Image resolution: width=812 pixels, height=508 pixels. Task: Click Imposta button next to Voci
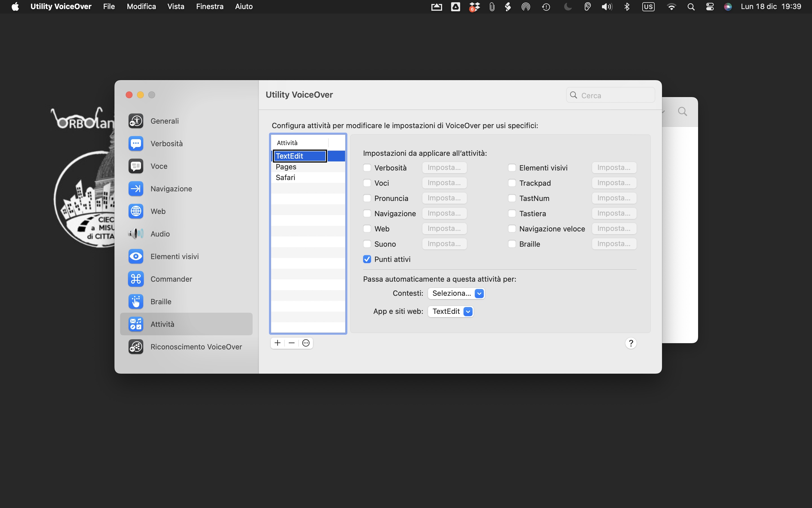[444, 183]
